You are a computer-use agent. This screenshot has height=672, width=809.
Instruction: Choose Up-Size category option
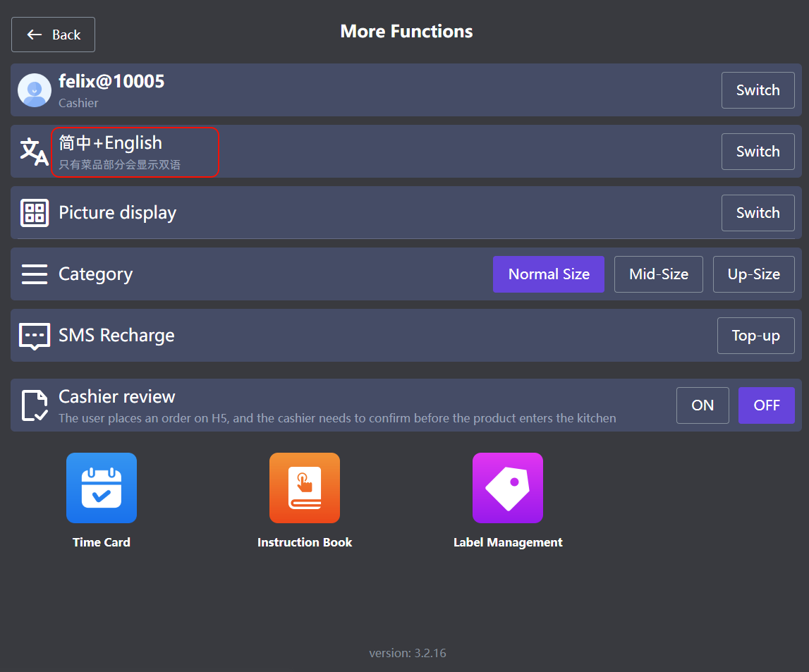753,274
